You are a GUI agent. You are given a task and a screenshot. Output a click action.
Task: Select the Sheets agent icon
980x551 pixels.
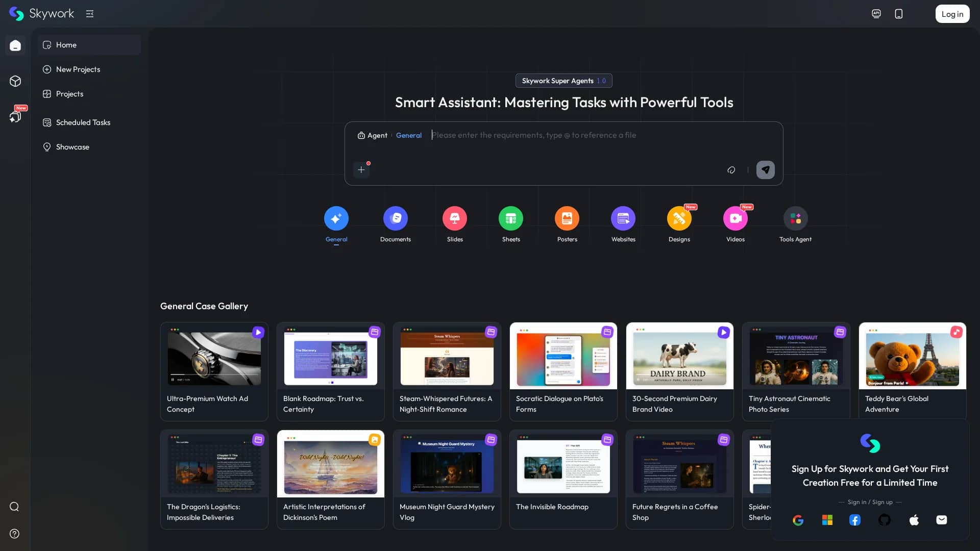[x=511, y=218]
